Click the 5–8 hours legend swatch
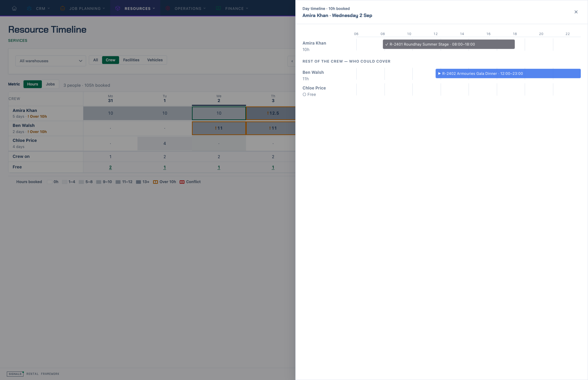 click(x=81, y=182)
